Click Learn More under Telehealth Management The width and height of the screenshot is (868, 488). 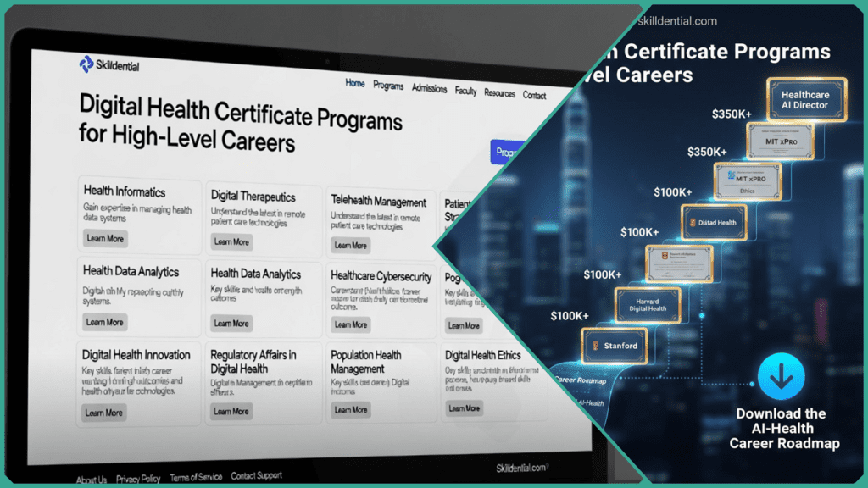pos(350,245)
